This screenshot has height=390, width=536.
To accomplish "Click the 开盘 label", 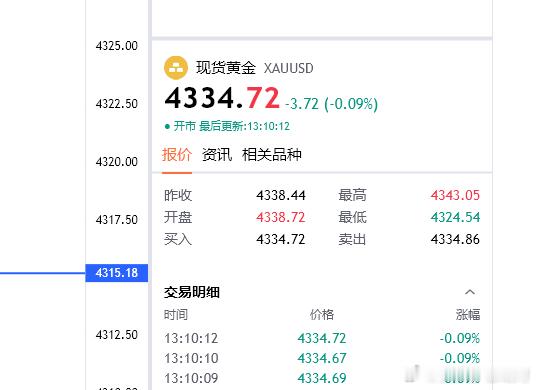I will (178, 217).
